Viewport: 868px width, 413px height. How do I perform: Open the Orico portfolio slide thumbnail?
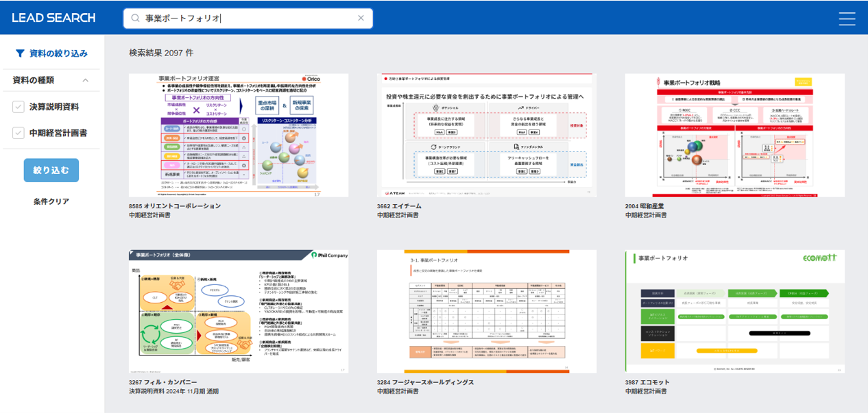click(239, 136)
